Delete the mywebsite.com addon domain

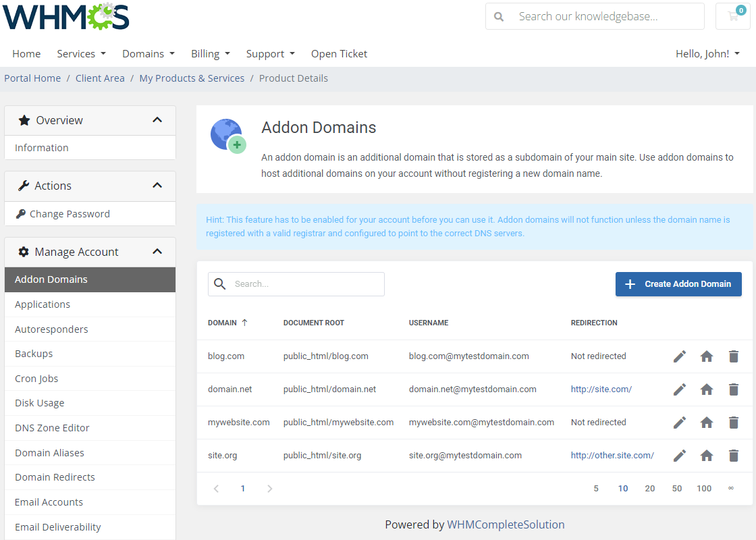pos(733,423)
